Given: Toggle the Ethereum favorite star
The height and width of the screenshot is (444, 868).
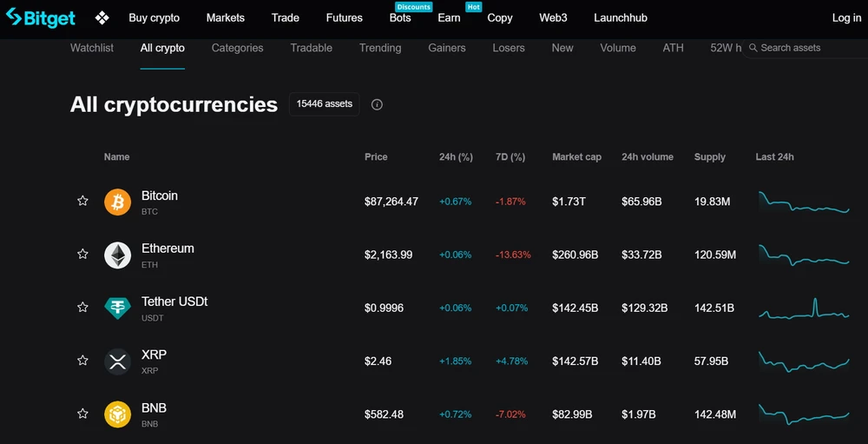Looking at the screenshot, I should click(82, 254).
